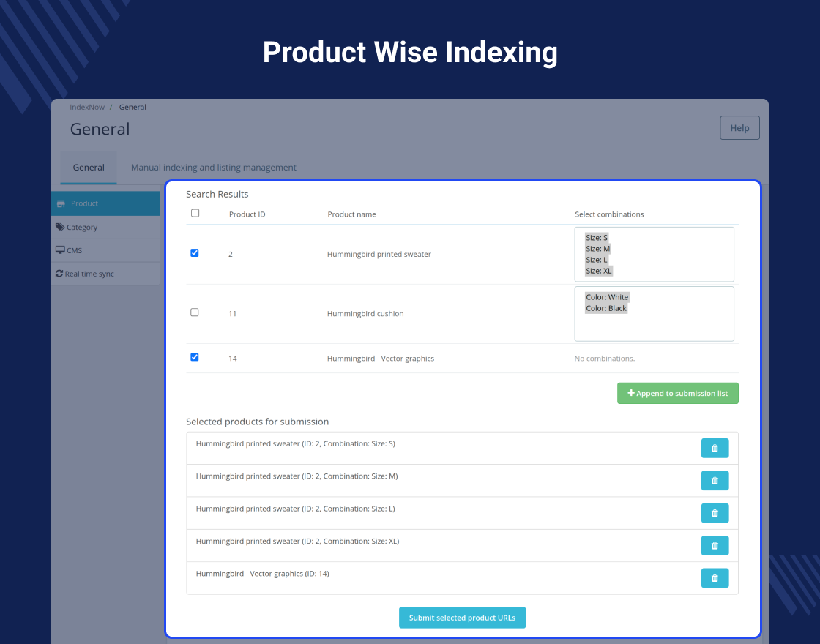Image resolution: width=820 pixels, height=644 pixels.
Task: Click Submit selected product URLs
Action: [x=462, y=618]
